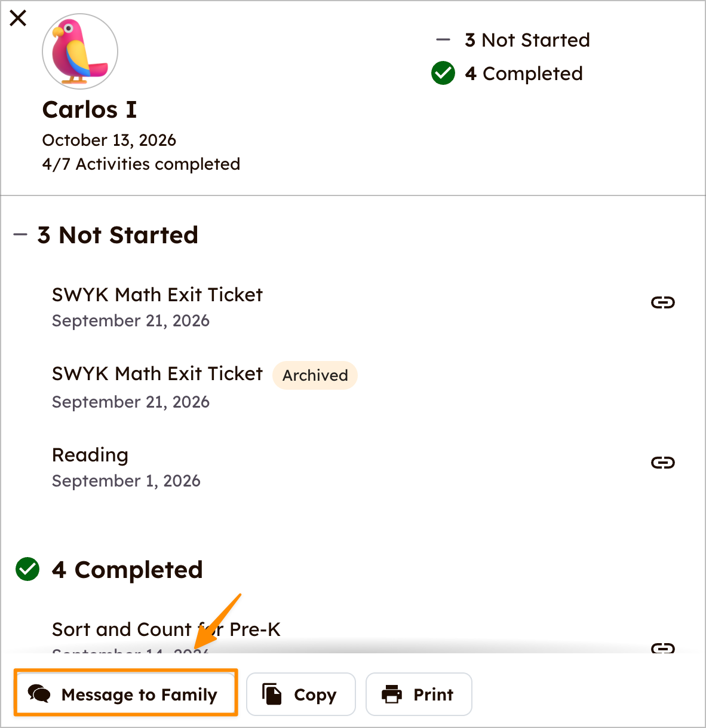Open the Reading activity
The width and height of the screenshot is (706, 728).
point(90,455)
